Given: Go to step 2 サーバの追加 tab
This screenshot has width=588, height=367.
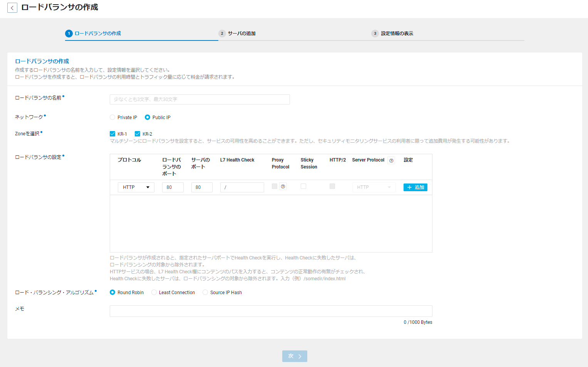Looking at the screenshot, I should click(x=237, y=34).
